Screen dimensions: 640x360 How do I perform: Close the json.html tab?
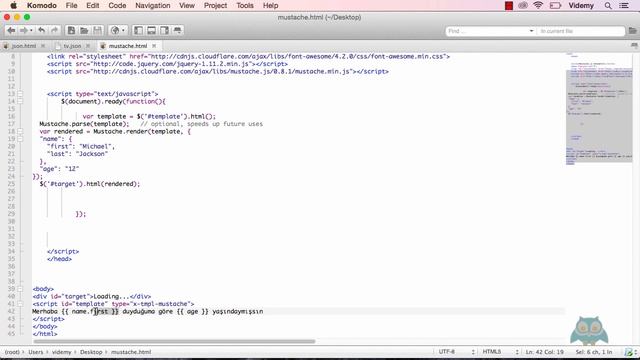43,46
